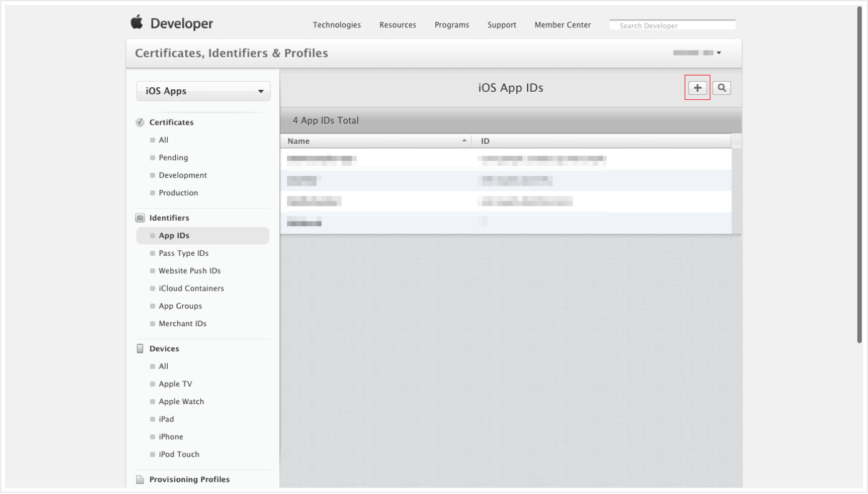The image size is (868, 494).
Task: Click the Identifiers section ID icon
Action: tap(140, 218)
